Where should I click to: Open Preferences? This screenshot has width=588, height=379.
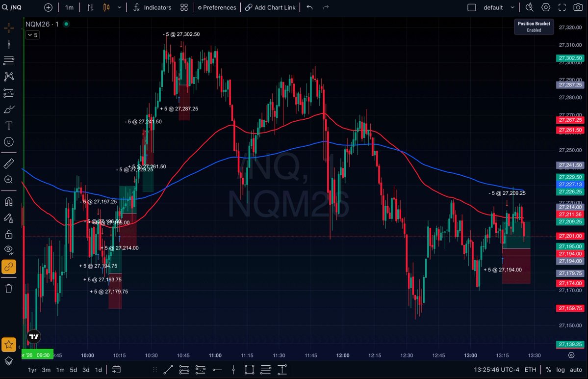(217, 7)
